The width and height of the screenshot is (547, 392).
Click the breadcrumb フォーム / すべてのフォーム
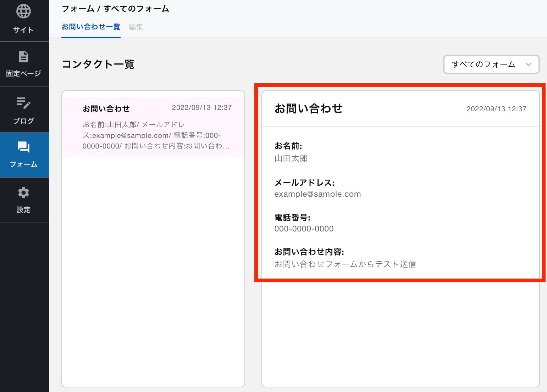point(115,9)
